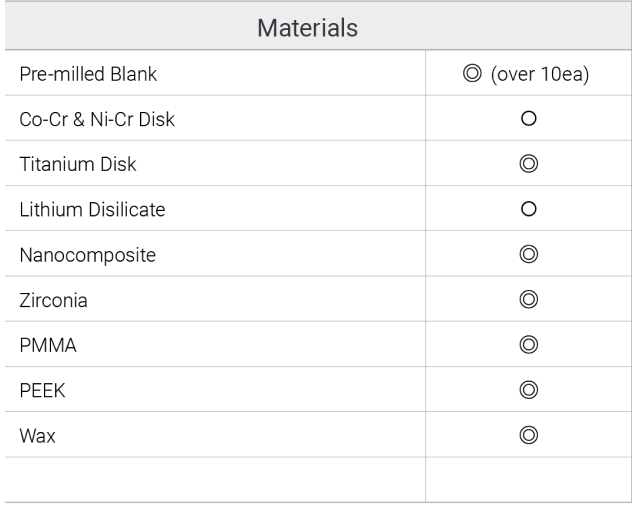Click the Zirconia material name

click(53, 300)
